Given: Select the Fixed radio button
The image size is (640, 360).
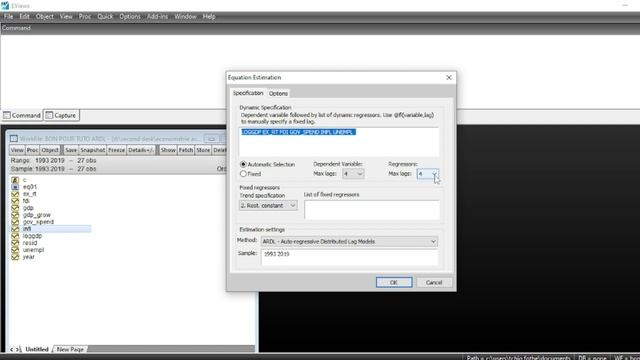Looking at the screenshot, I should tap(243, 174).
